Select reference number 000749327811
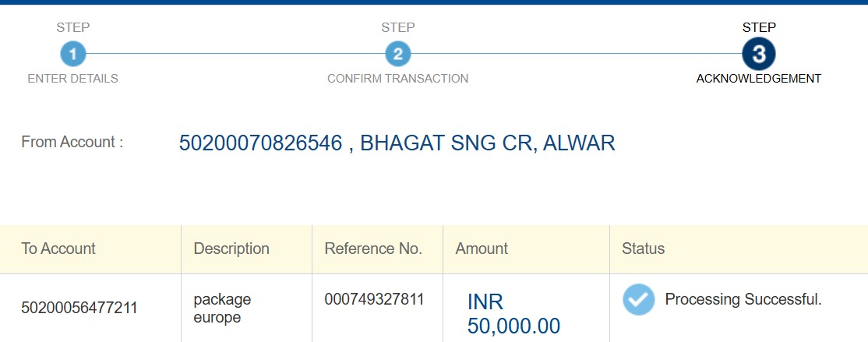 tap(374, 300)
